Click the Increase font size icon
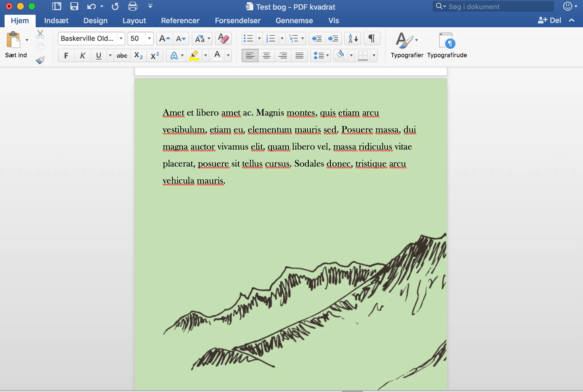The image size is (583, 392). 164,39
